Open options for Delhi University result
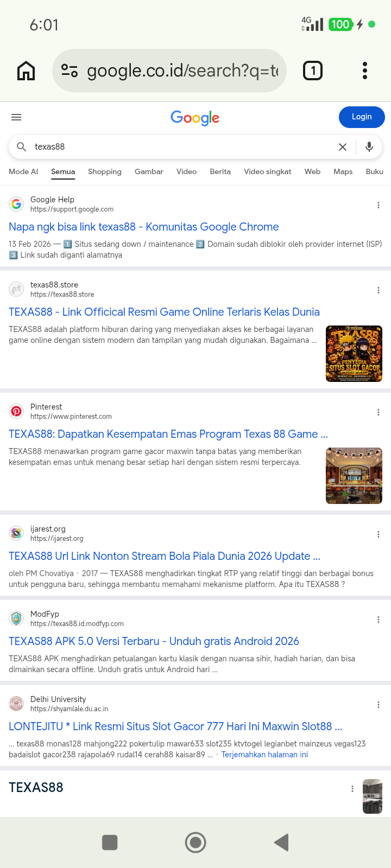 coord(379,705)
